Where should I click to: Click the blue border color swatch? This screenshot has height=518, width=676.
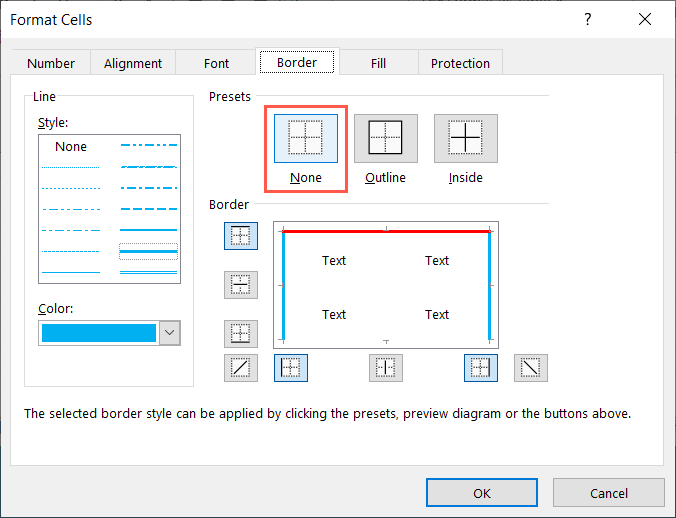click(99, 333)
